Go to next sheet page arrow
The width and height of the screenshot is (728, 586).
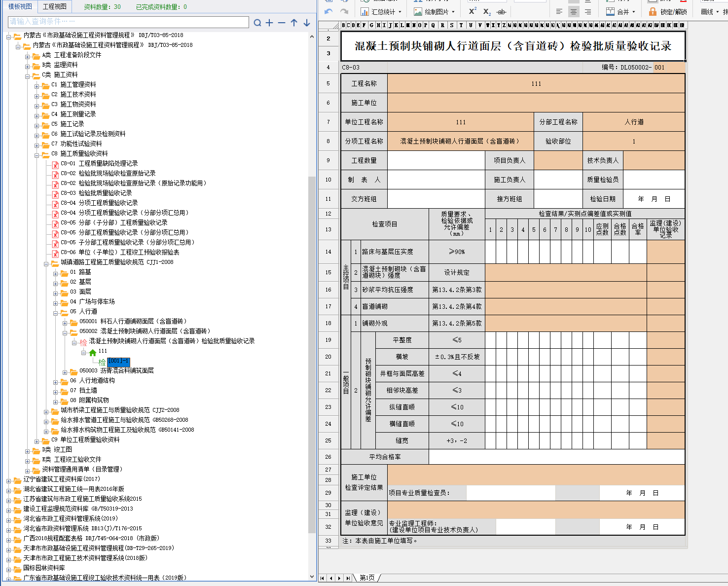[x=340, y=578]
